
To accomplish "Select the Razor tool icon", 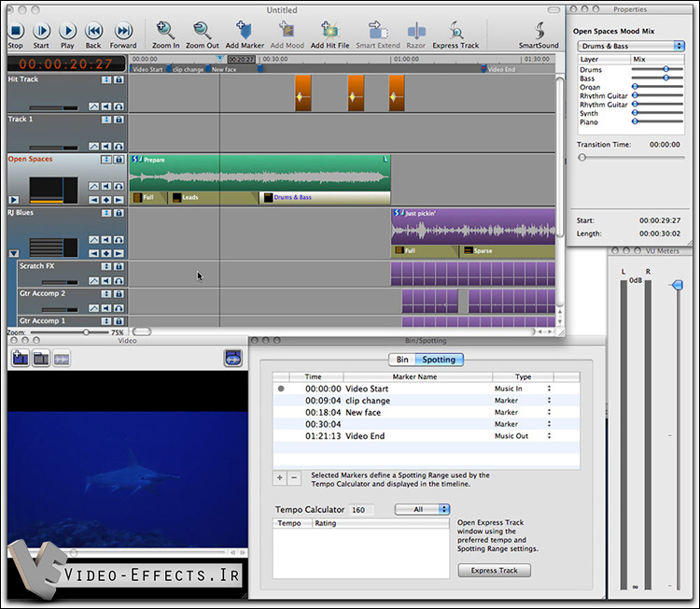I will (x=416, y=31).
